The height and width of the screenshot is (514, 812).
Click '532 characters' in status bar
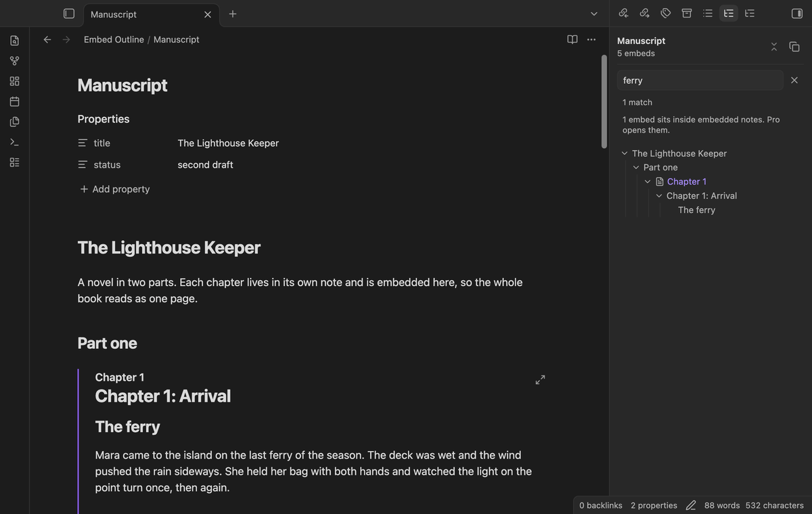(x=775, y=505)
